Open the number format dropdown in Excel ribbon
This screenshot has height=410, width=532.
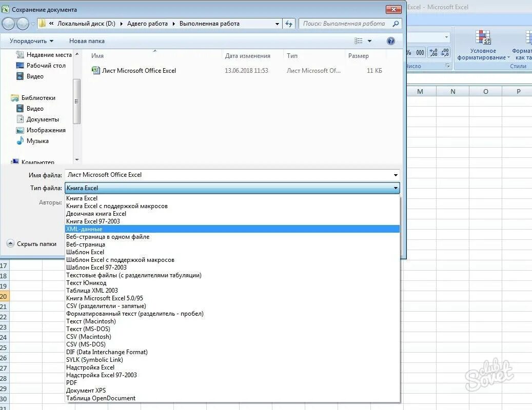(x=446, y=37)
